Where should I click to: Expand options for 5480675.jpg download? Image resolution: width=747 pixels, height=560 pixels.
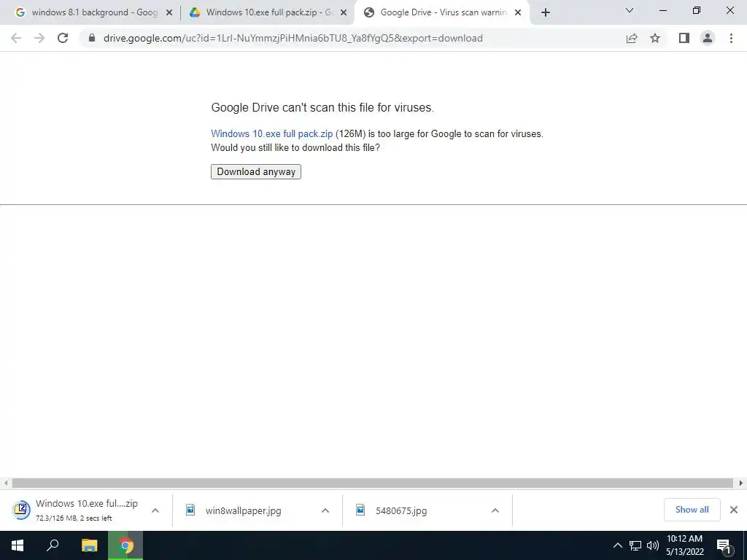point(495,510)
